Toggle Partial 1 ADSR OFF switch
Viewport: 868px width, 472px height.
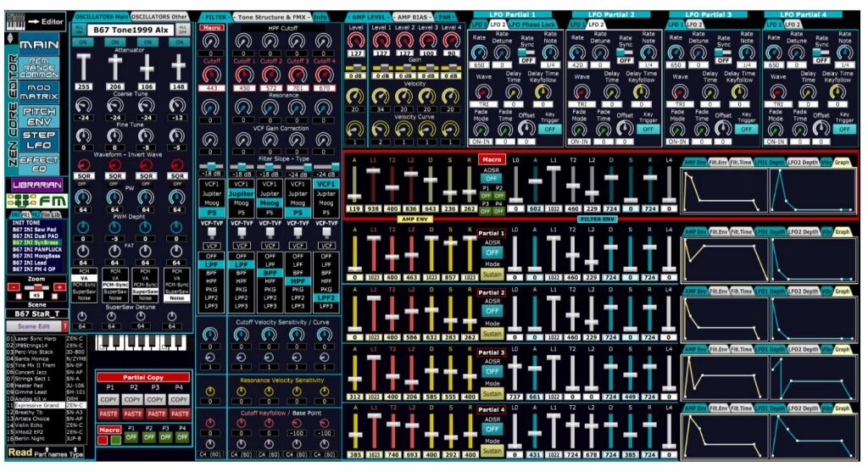[x=492, y=253]
